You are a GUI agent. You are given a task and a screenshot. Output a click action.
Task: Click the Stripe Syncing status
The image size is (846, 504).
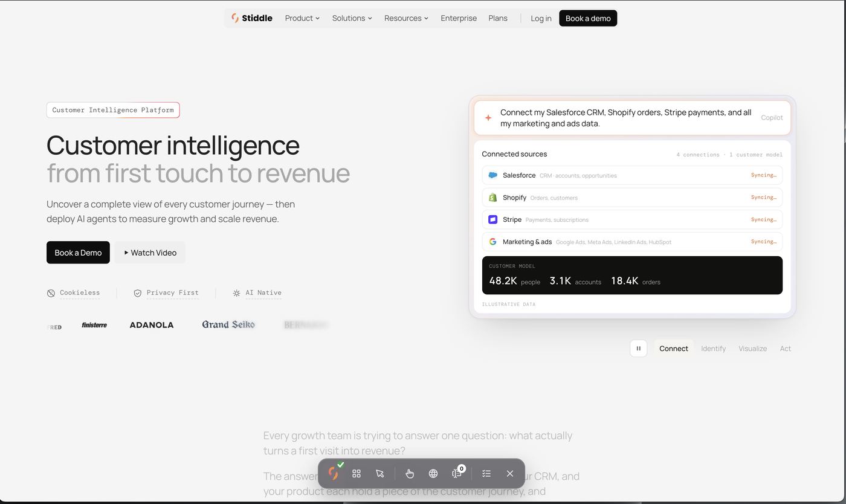[x=764, y=219]
